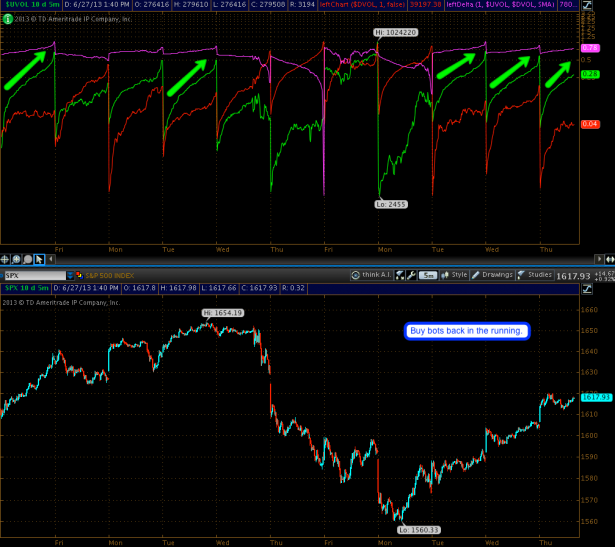Click the leftChart ($DVOL, 1, false) study label
The height and width of the screenshot is (547, 615).
362,5
